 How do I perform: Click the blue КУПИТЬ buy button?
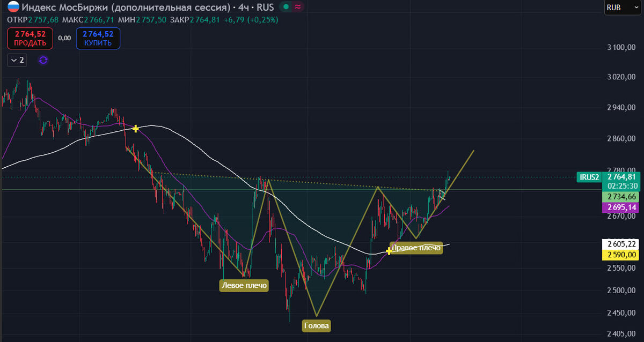coord(98,39)
